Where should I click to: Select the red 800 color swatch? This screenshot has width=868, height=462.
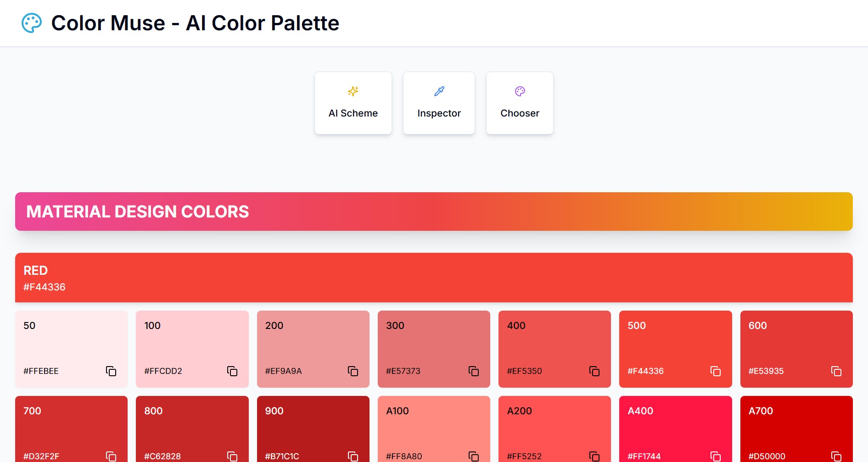point(192,429)
